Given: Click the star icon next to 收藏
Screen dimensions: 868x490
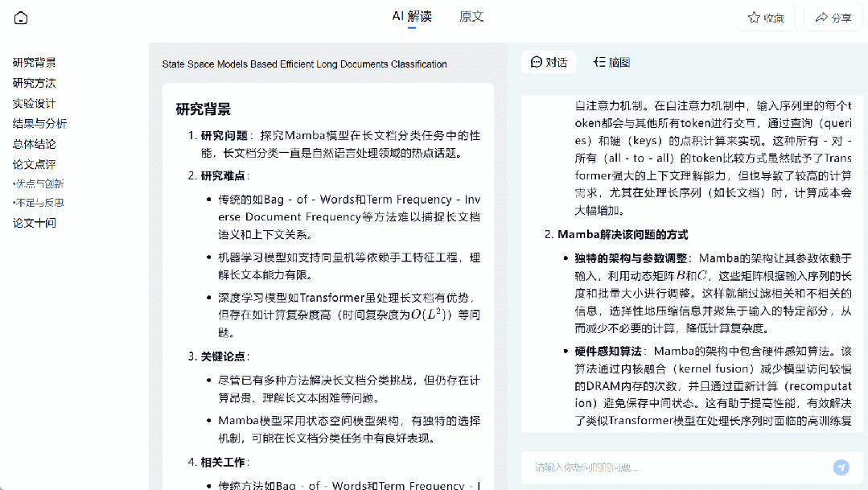Looking at the screenshot, I should (752, 16).
